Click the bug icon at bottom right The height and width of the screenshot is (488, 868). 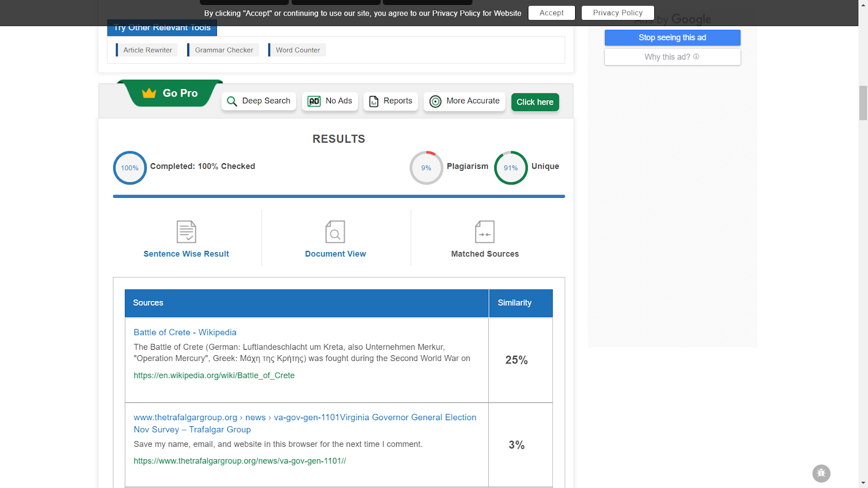821,473
